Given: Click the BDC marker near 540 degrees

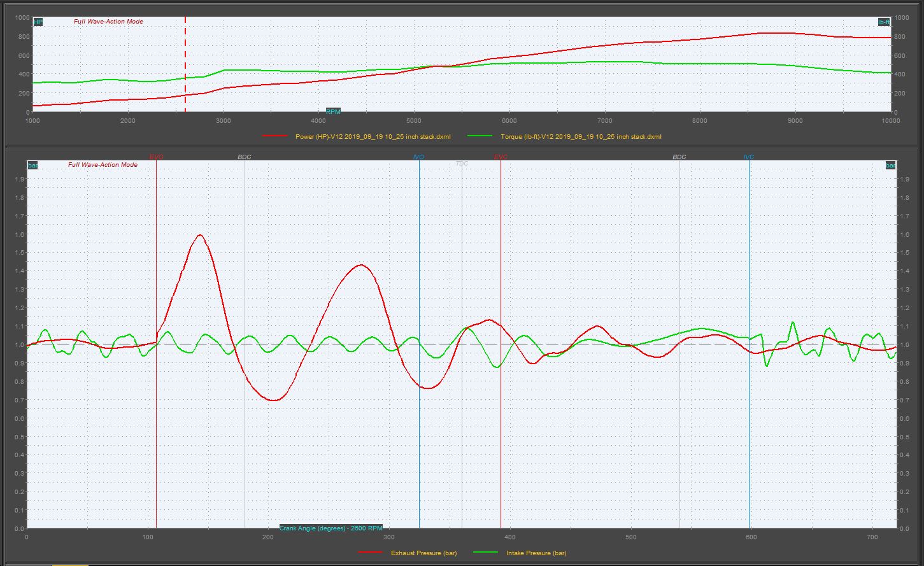Looking at the screenshot, I should 679,157.
